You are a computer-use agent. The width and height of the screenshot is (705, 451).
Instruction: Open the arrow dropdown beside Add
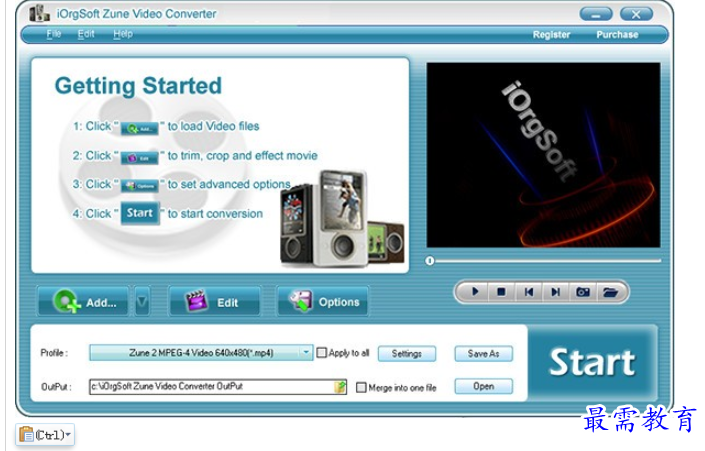click(x=142, y=301)
